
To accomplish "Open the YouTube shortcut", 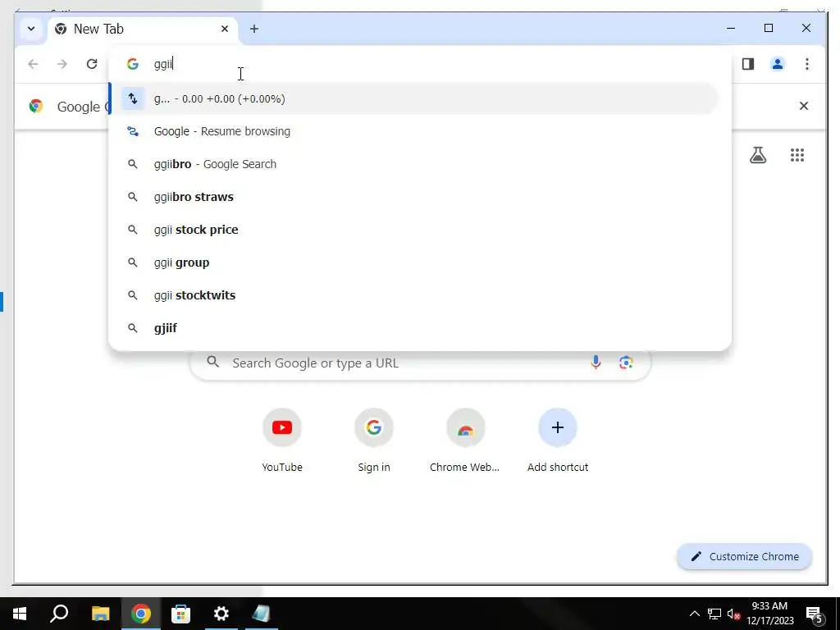I will pos(282,441).
